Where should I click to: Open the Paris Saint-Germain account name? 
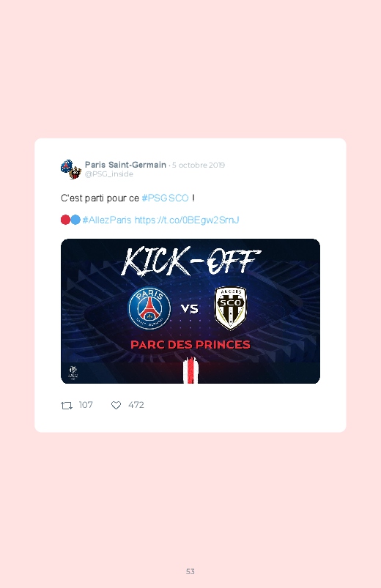125,165
